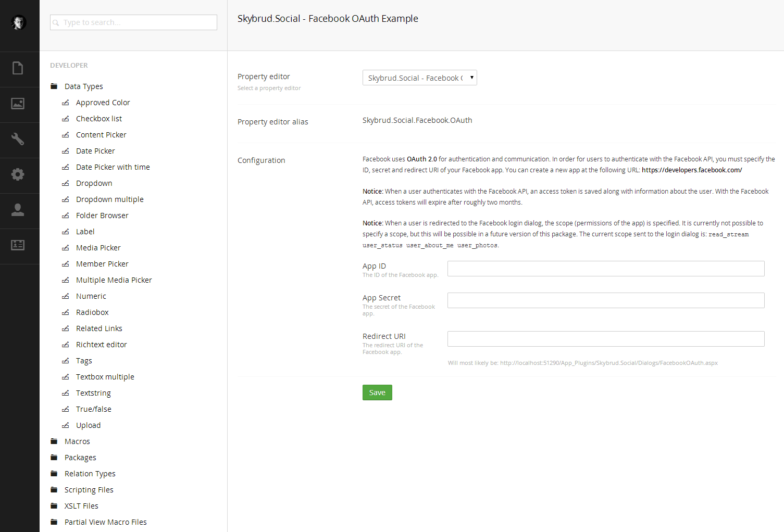
Task: Select Date Picker with time data type
Action: point(113,167)
